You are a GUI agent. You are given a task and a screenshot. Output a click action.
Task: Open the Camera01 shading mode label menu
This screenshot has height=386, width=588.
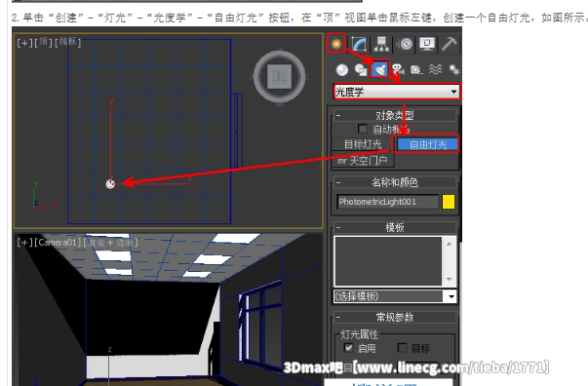coord(111,243)
